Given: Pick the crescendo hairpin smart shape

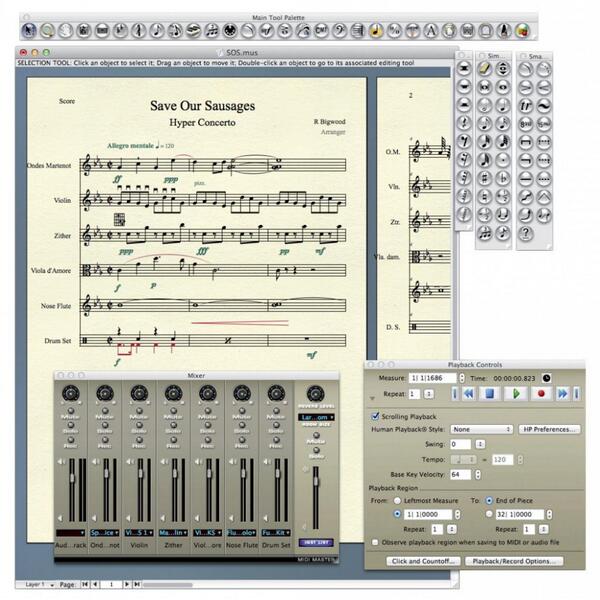Looking at the screenshot, I should click(544, 87).
